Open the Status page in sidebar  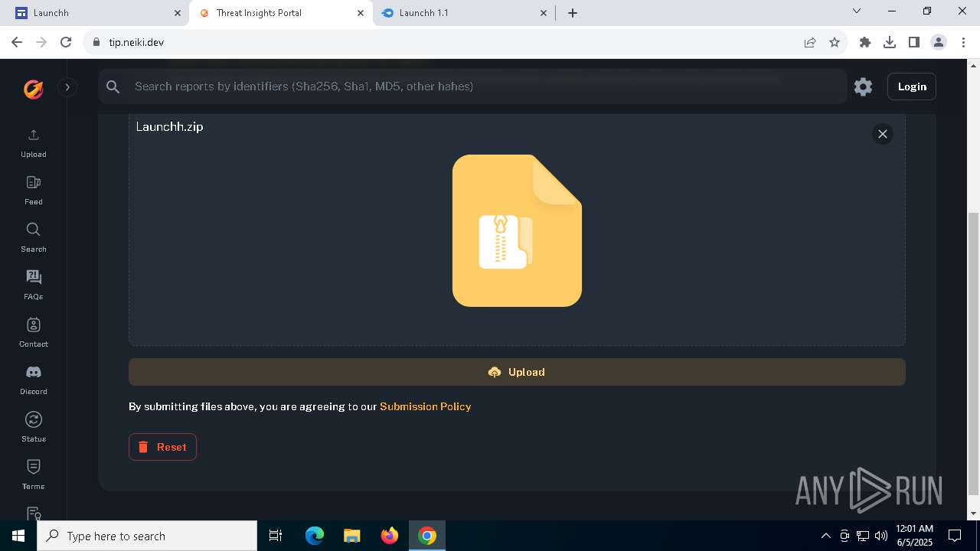tap(33, 428)
